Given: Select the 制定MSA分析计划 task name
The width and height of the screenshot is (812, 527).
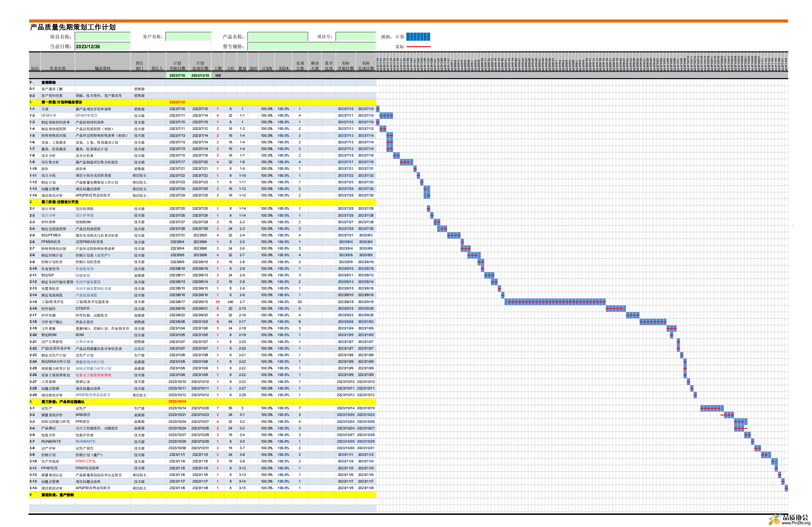Looking at the screenshot, I should (x=56, y=362).
